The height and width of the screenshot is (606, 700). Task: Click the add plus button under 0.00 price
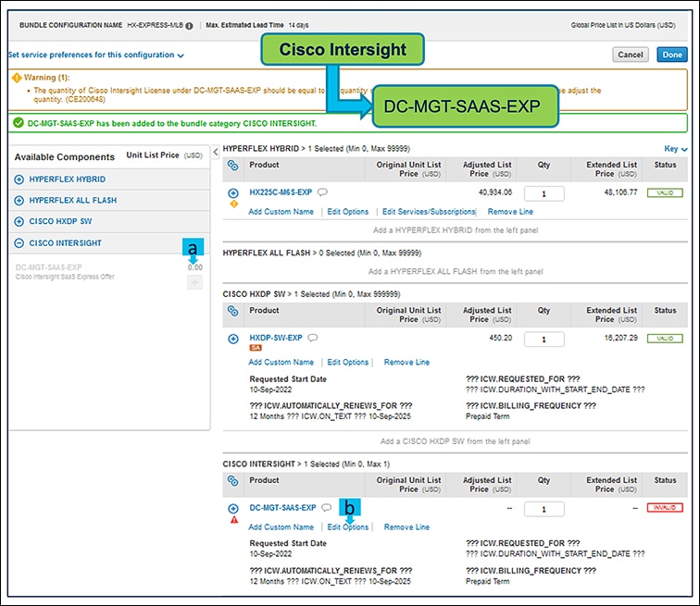coord(194,282)
